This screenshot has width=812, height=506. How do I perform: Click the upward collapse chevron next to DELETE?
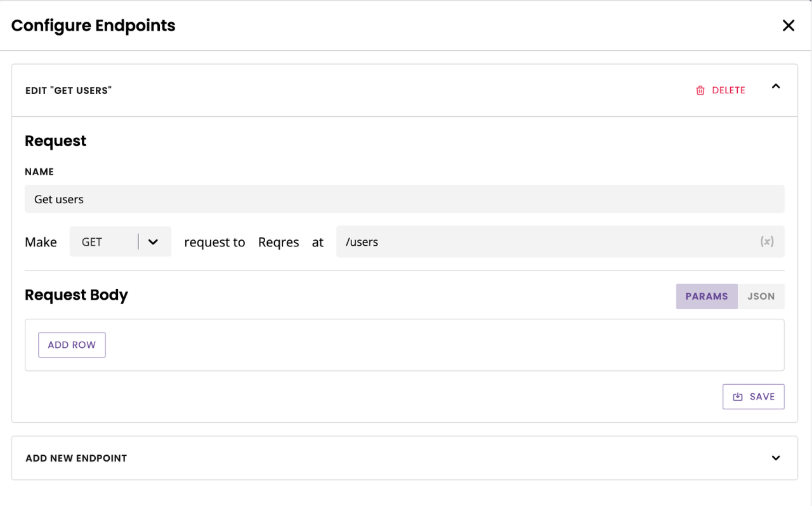point(776,86)
